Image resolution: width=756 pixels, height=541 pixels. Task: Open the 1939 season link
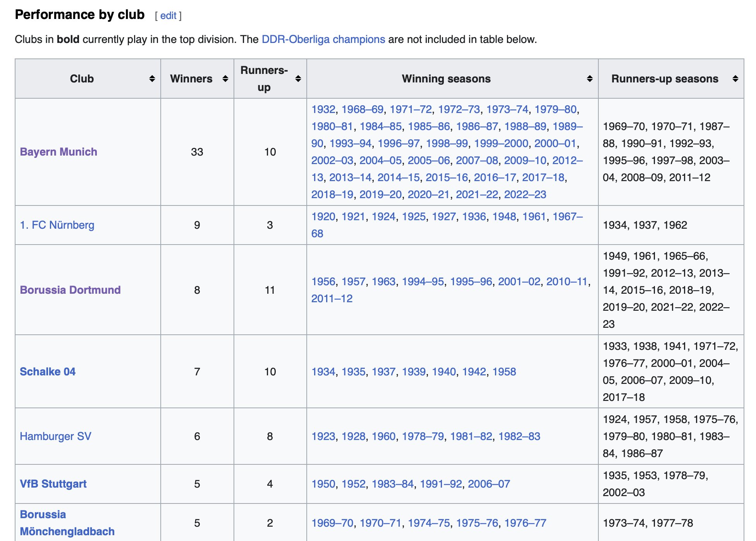click(x=414, y=372)
